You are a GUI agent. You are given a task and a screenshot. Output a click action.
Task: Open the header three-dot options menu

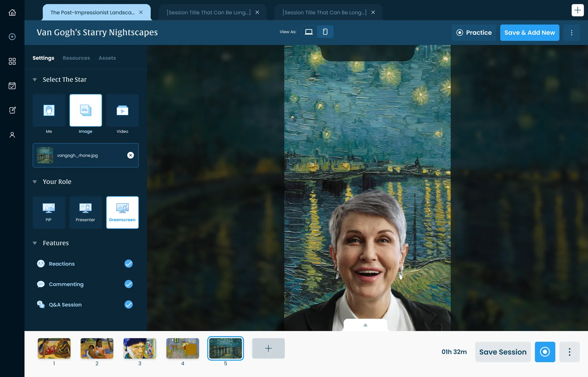(571, 33)
